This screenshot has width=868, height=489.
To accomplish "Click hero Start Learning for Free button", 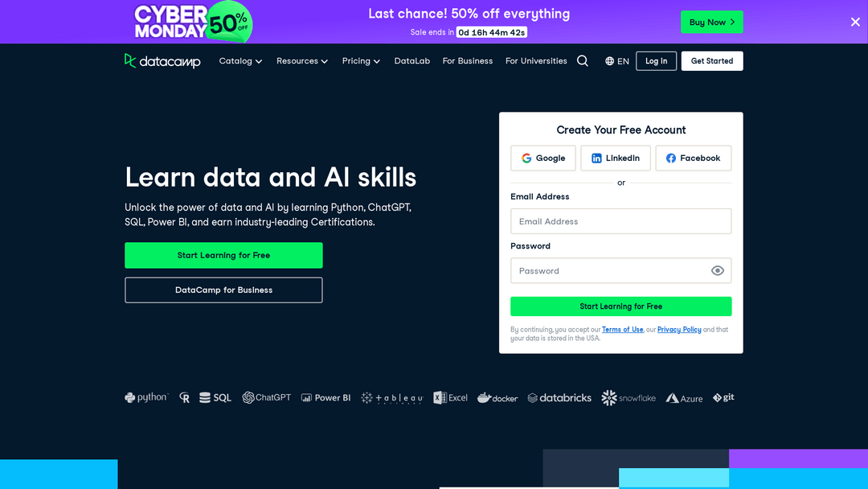I will point(223,255).
